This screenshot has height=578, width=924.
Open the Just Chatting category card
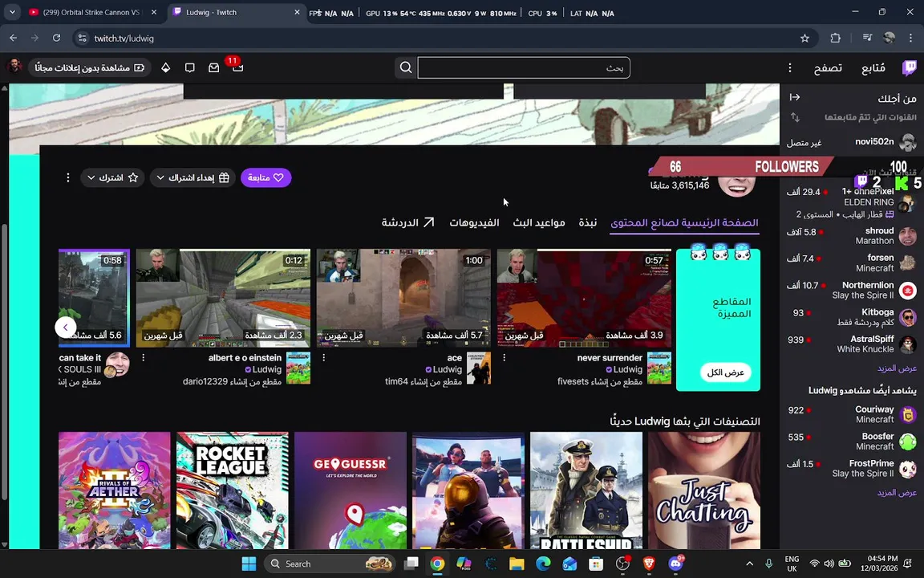704,490
